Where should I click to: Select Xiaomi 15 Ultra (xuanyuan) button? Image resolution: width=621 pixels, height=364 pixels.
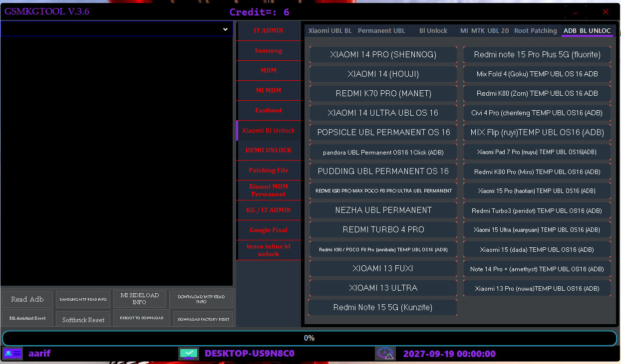[x=537, y=230]
